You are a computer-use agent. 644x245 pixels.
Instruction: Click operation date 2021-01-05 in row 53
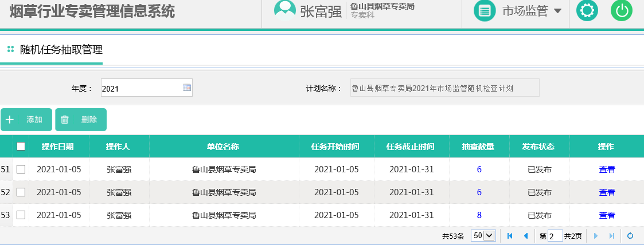(58, 215)
